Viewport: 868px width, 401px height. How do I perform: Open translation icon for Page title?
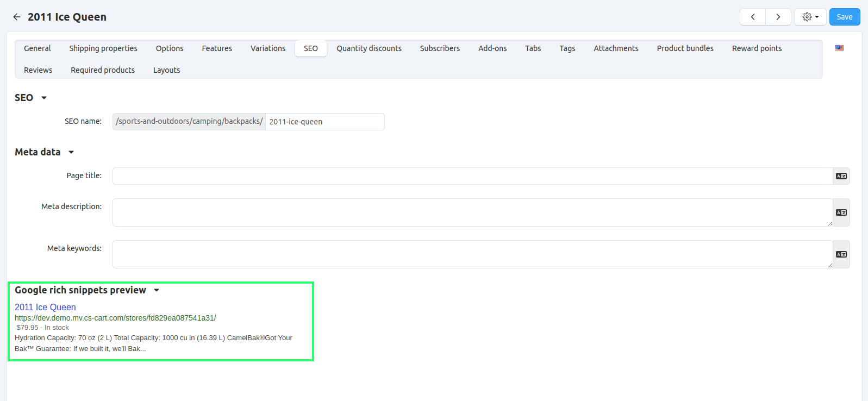point(841,176)
